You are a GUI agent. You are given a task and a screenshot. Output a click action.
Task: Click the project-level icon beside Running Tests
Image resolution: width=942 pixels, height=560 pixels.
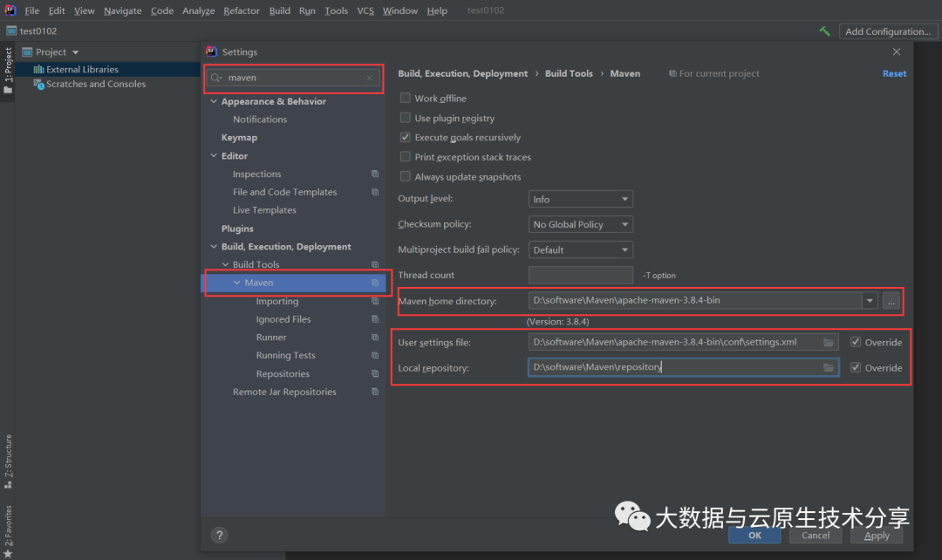pos(375,355)
